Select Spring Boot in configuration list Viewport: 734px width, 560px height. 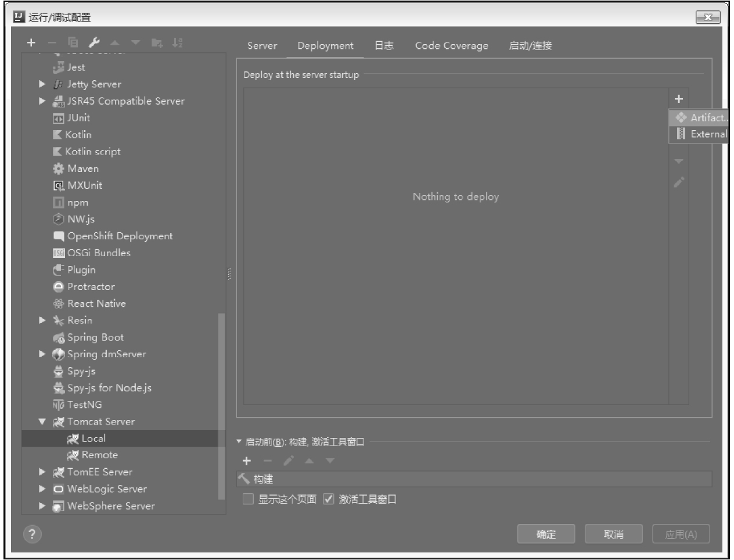pyautogui.click(x=95, y=338)
